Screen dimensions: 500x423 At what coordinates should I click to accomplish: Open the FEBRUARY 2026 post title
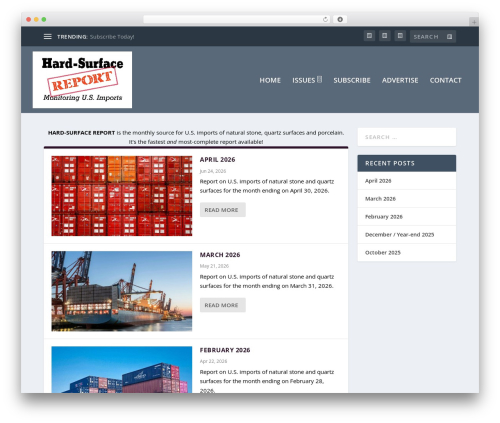coord(225,350)
